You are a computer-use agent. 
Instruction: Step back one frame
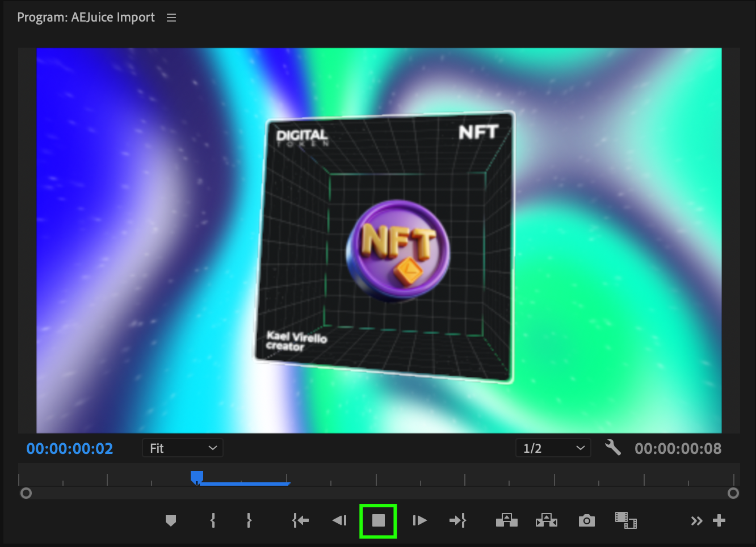point(339,520)
